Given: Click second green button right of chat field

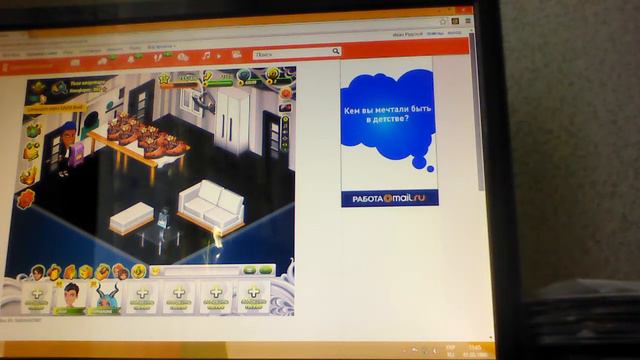Looking at the screenshot, I should click(267, 269).
